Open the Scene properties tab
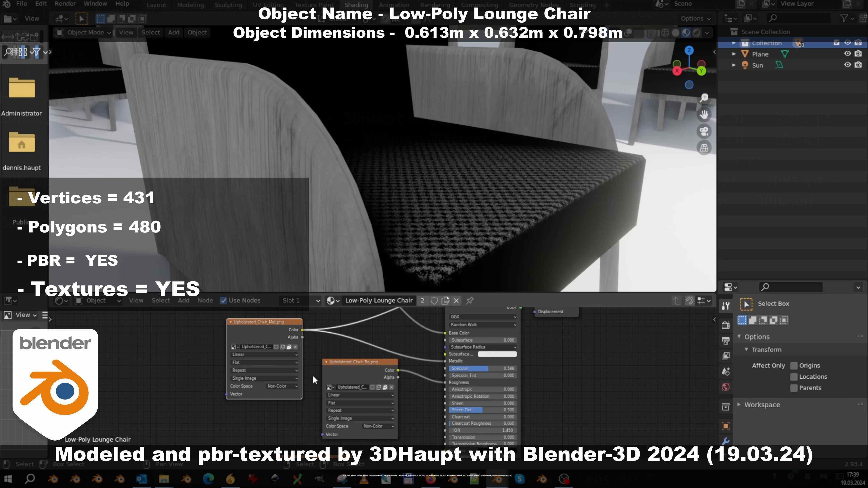 tap(726, 371)
